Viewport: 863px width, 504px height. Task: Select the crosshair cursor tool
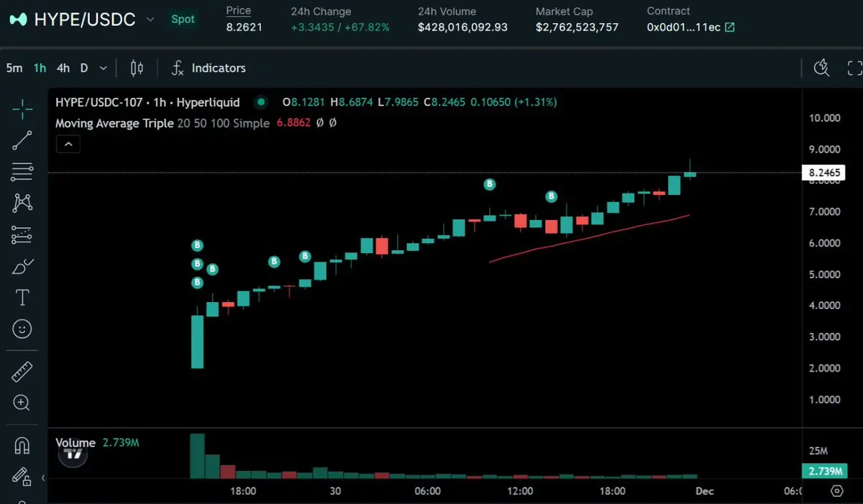(22, 110)
